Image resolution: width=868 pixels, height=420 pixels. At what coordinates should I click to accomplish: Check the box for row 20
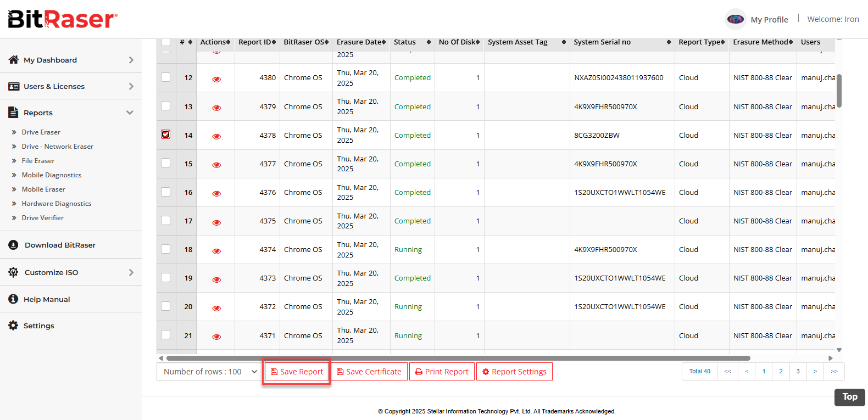pos(165,306)
